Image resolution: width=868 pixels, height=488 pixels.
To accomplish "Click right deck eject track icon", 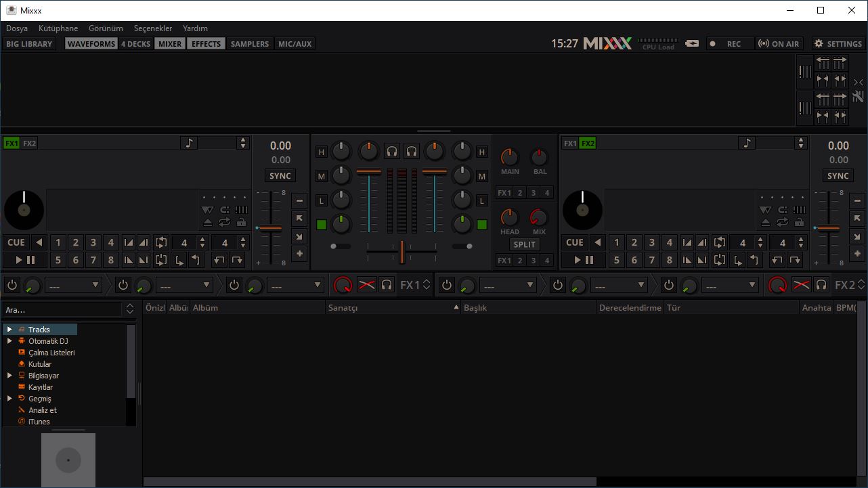I will 766,222.
